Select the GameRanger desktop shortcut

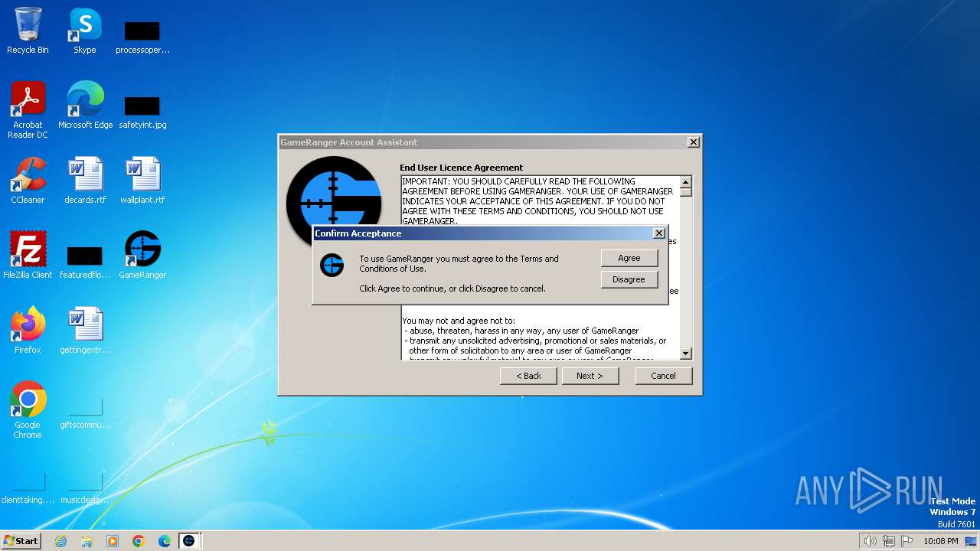click(x=142, y=256)
